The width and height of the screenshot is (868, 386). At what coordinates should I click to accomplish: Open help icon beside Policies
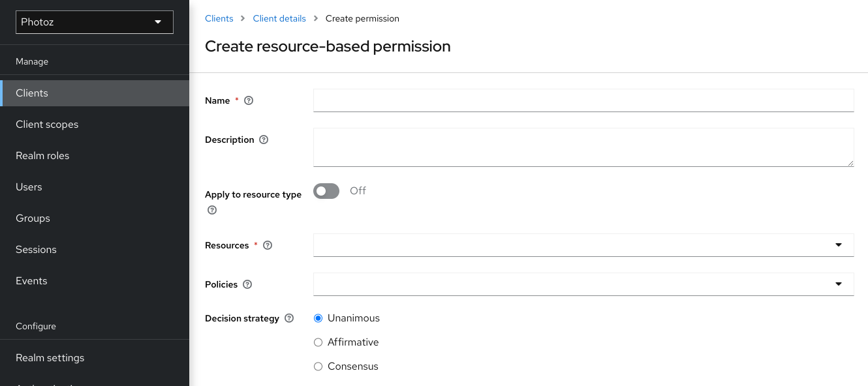(x=247, y=284)
